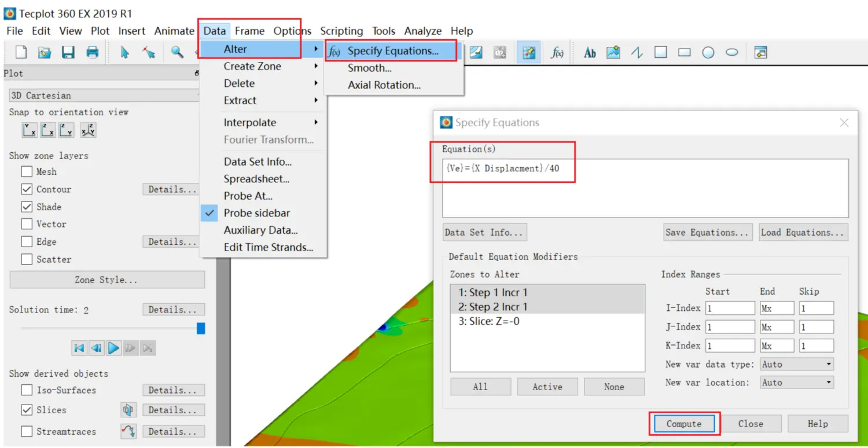
Task: Uncheck the Slices derived object
Action: (x=27, y=410)
